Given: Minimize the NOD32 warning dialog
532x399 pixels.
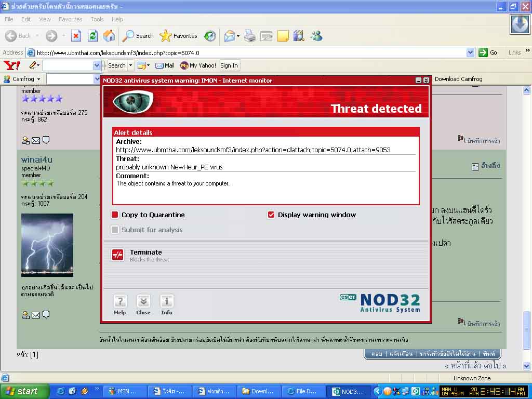Looking at the screenshot, I should pos(418,81).
